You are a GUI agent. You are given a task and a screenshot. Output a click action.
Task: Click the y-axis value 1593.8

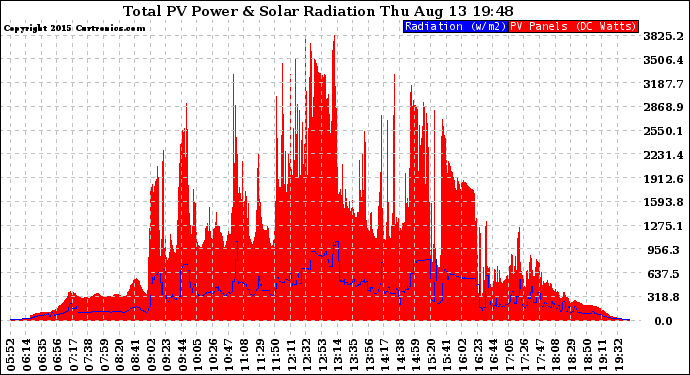click(663, 202)
